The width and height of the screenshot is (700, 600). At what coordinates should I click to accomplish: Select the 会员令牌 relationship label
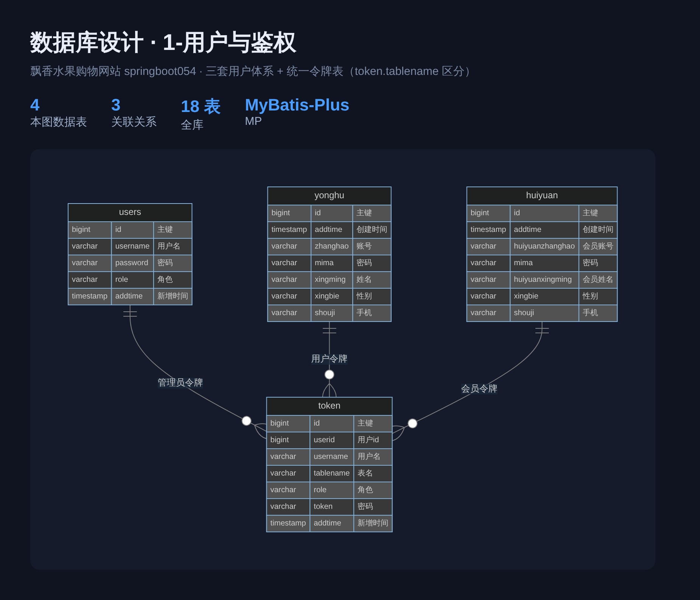[479, 389]
